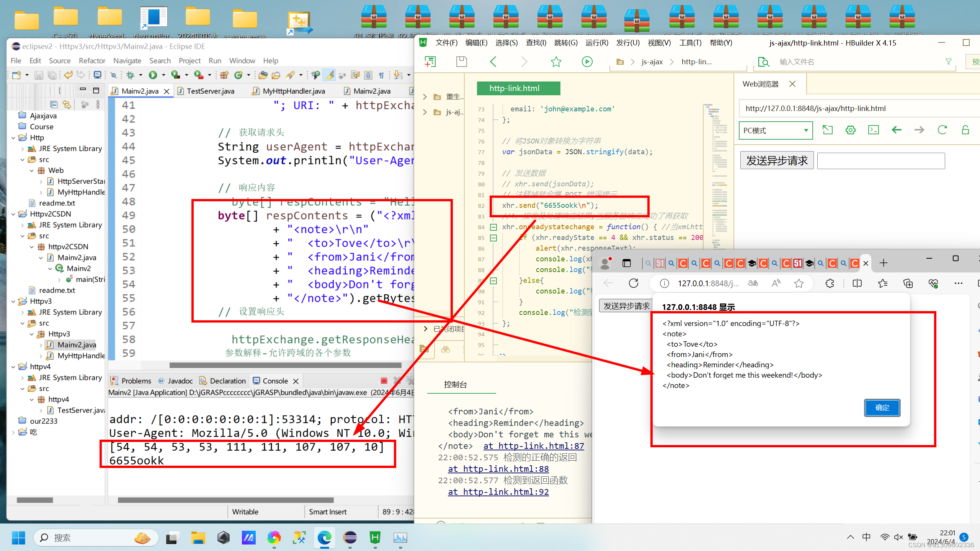Click the Save icon in Eclipse toolbar

[x=38, y=75]
